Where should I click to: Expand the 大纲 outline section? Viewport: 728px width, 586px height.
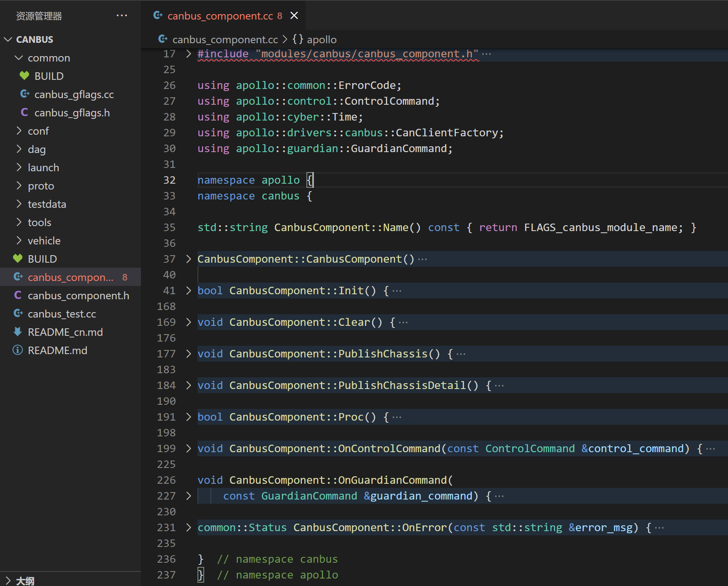(8, 581)
